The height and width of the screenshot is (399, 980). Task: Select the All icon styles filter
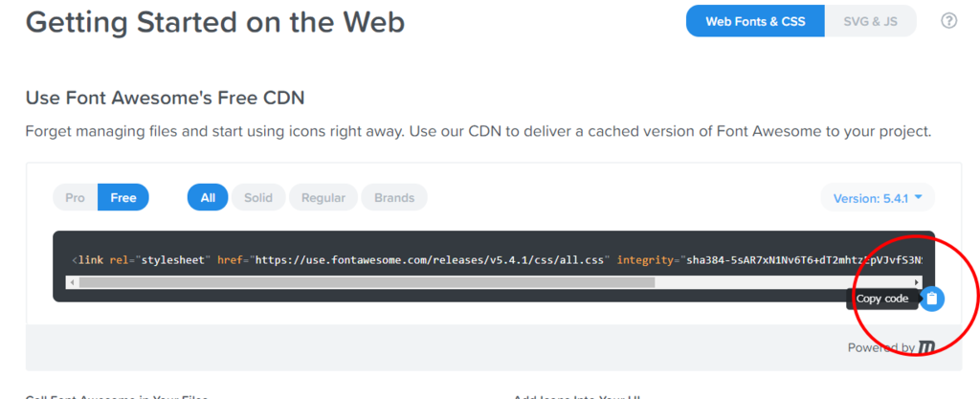[x=208, y=197]
